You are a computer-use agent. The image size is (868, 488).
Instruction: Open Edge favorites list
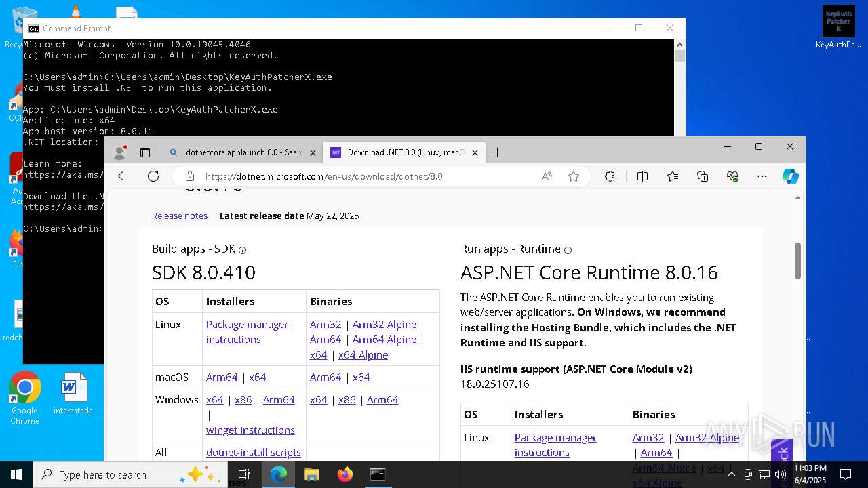[x=673, y=176]
